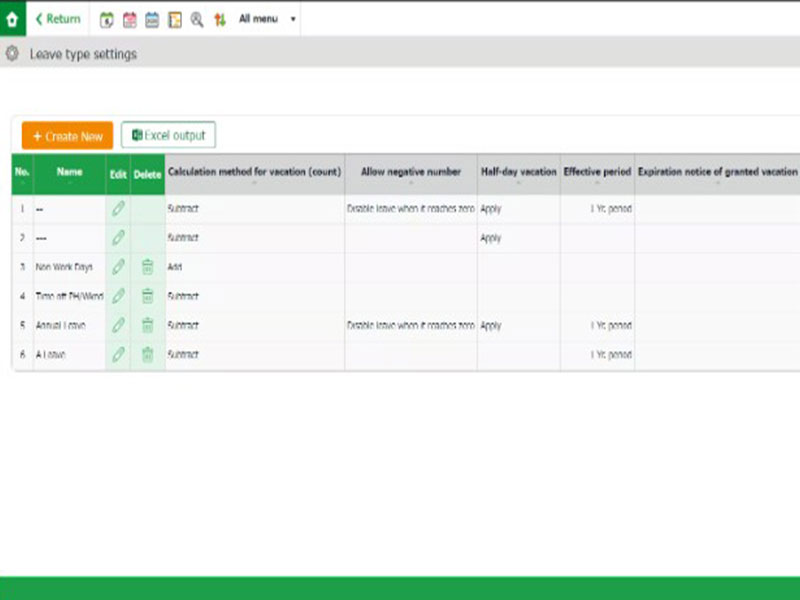Viewport: 800px width, 600px height.
Task: Delete the Annual Leave row
Action: pos(147,325)
